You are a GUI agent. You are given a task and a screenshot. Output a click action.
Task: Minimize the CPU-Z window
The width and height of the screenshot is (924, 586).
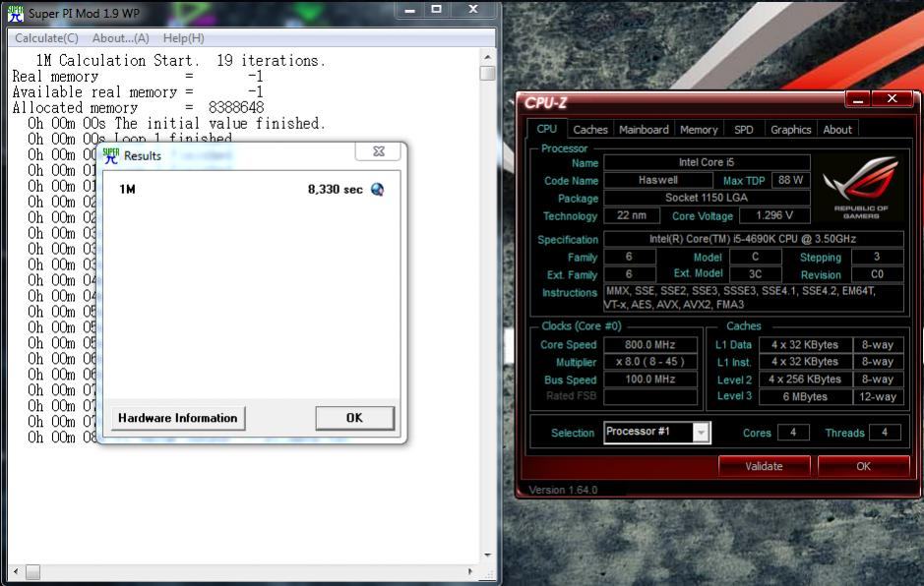(858, 99)
